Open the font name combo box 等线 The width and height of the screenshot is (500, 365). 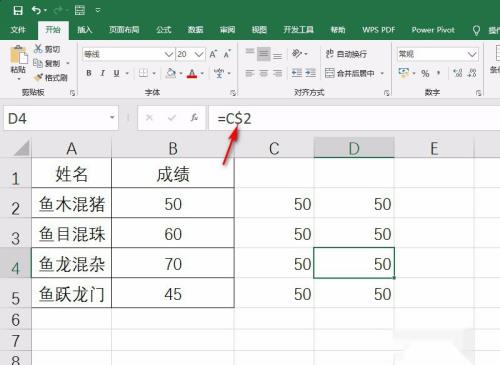click(128, 54)
